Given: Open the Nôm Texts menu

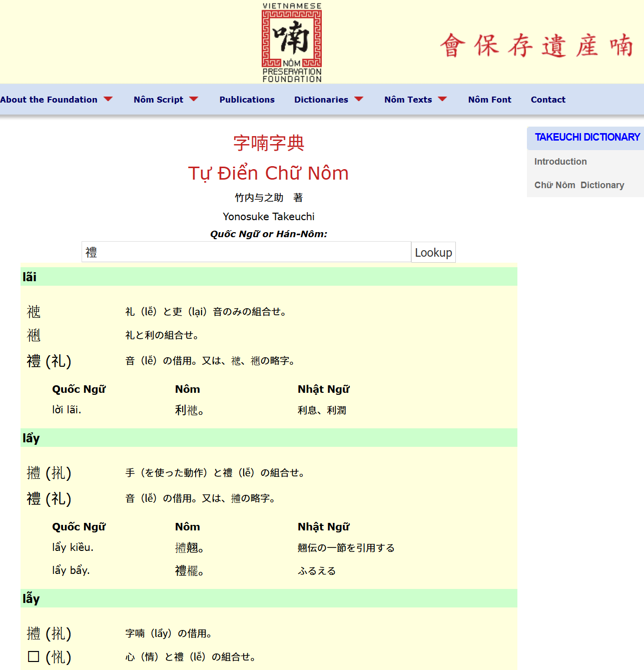Looking at the screenshot, I should point(408,100).
